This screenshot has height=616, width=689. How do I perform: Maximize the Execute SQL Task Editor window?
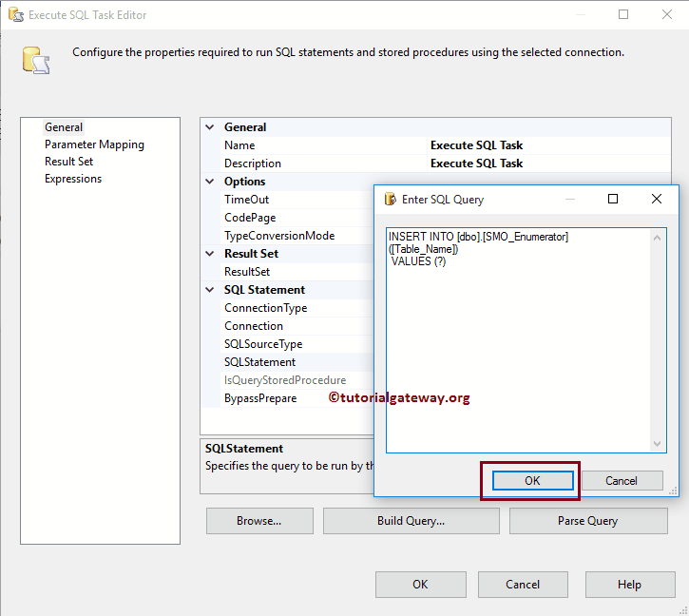point(623,14)
